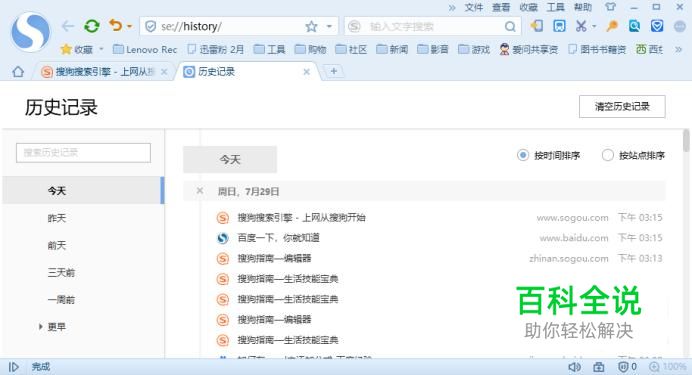The width and height of the screenshot is (692, 375).
Task: Expand the 更早 history group
Action: [x=41, y=327]
